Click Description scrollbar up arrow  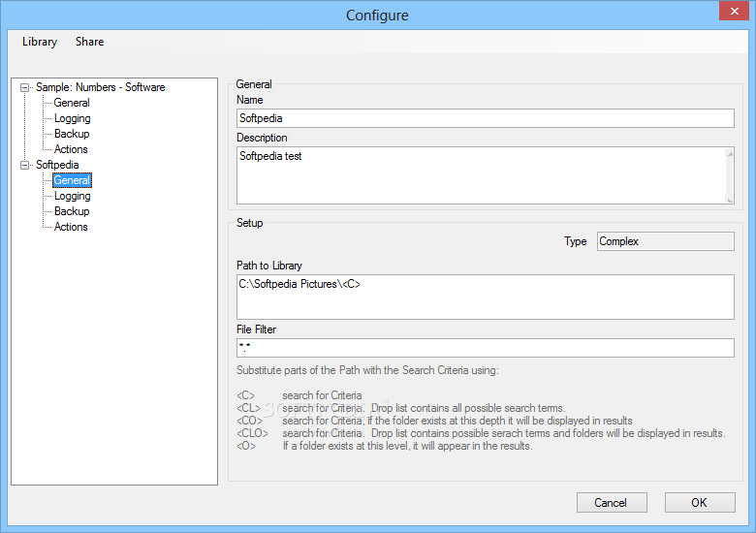click(x=730, y=154)
